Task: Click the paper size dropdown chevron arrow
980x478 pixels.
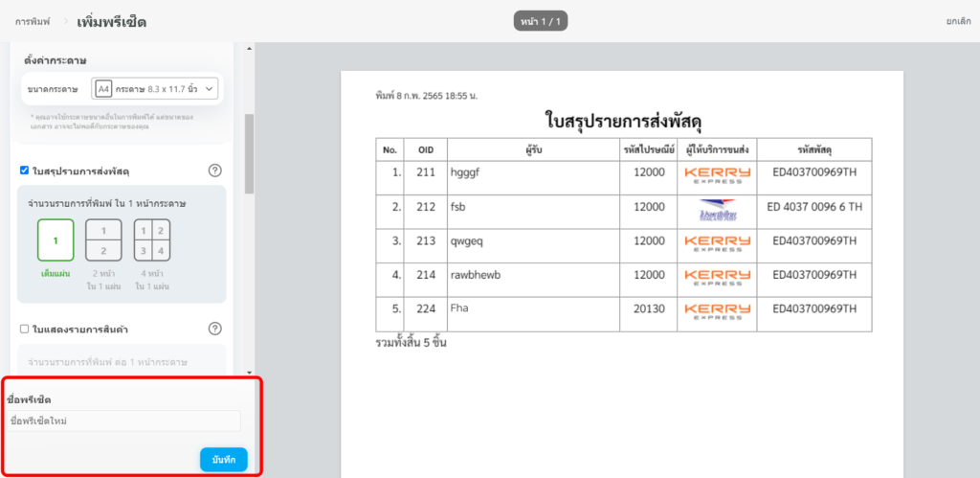Action: (210, 89)
